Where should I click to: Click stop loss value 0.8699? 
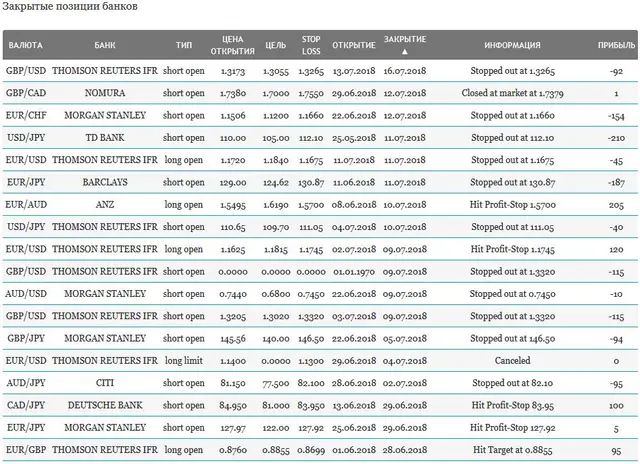311,450
